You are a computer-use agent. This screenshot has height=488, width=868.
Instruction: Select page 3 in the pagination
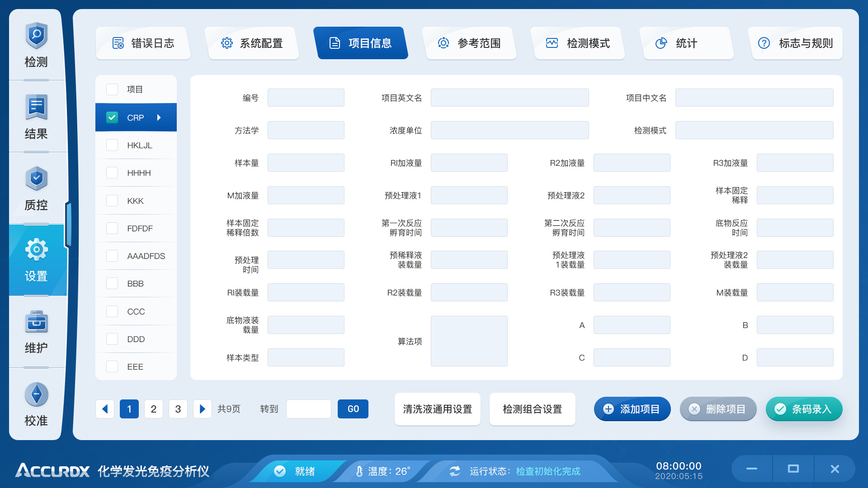[178, 409]
